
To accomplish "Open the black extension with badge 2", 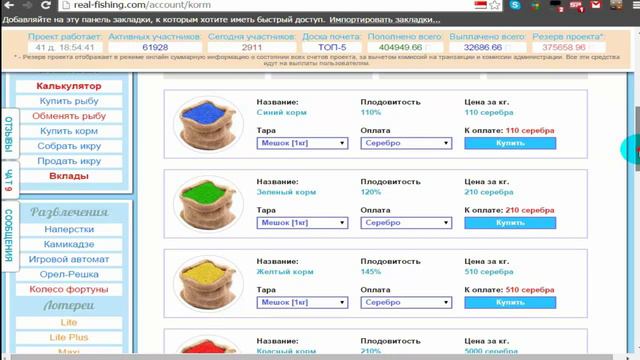I will (x=557, y=6).
